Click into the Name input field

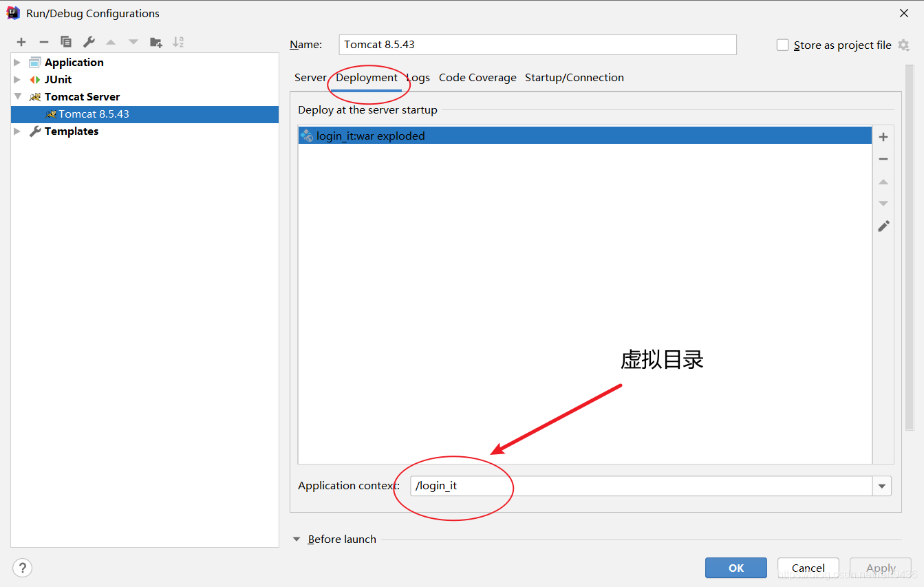pos(538,45)
